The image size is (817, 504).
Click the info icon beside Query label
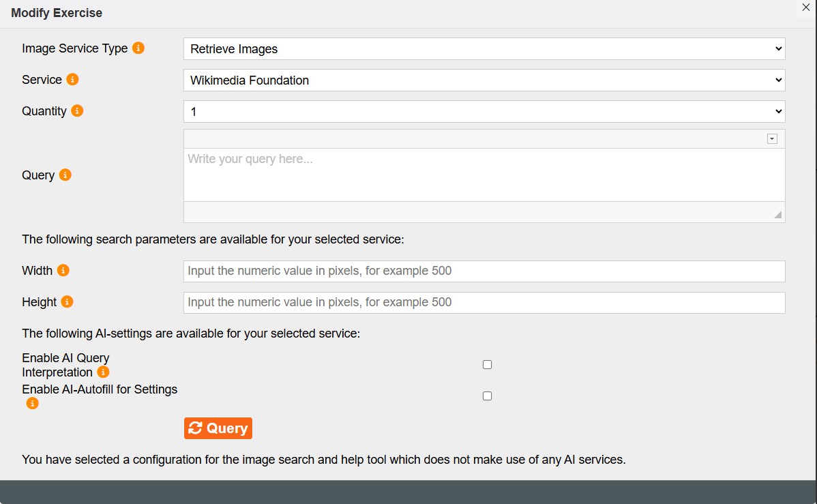tap(65, 175)
